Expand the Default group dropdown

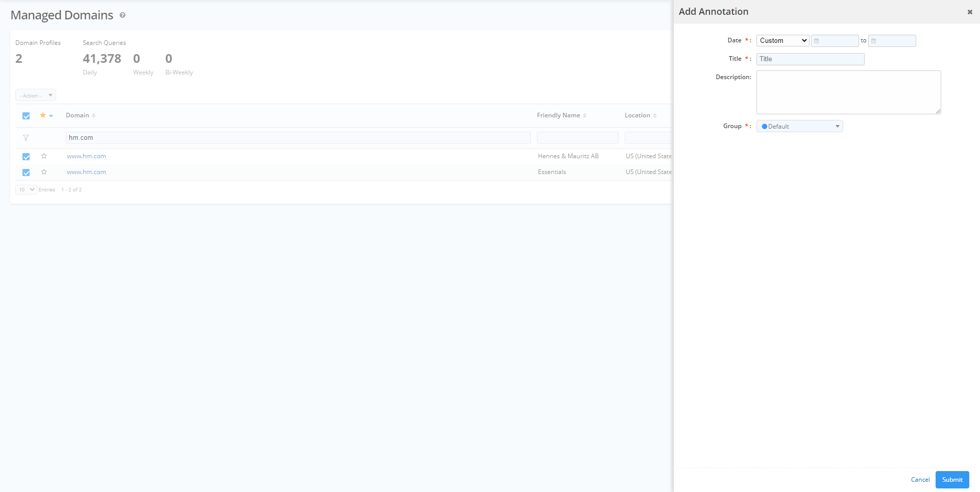799,127
